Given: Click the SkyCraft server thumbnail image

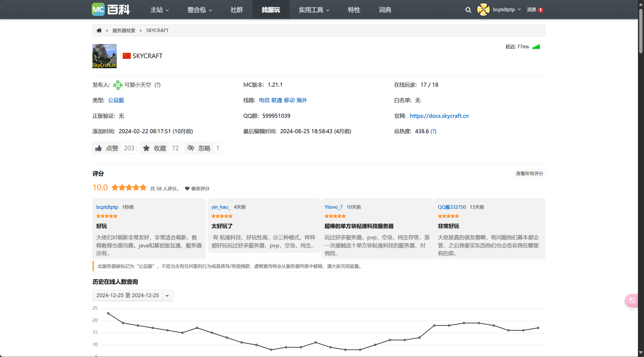Looking at the screenshot, I should (104, 56).
